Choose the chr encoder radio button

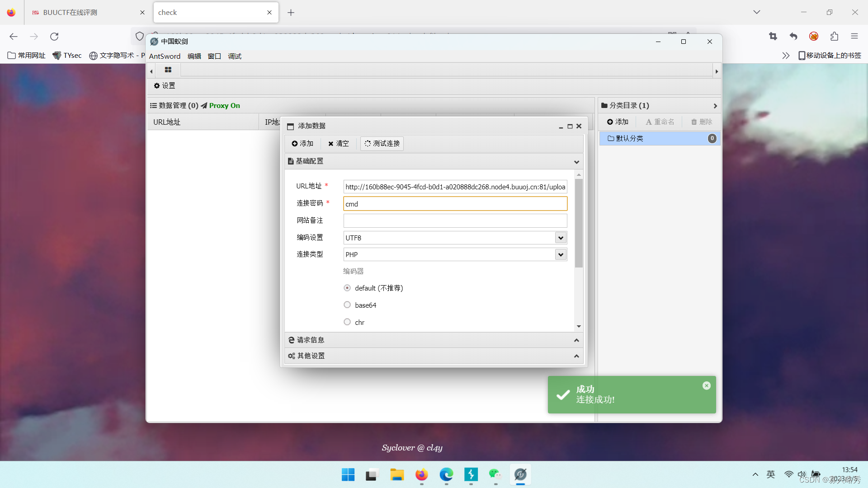tap(347, 322)
